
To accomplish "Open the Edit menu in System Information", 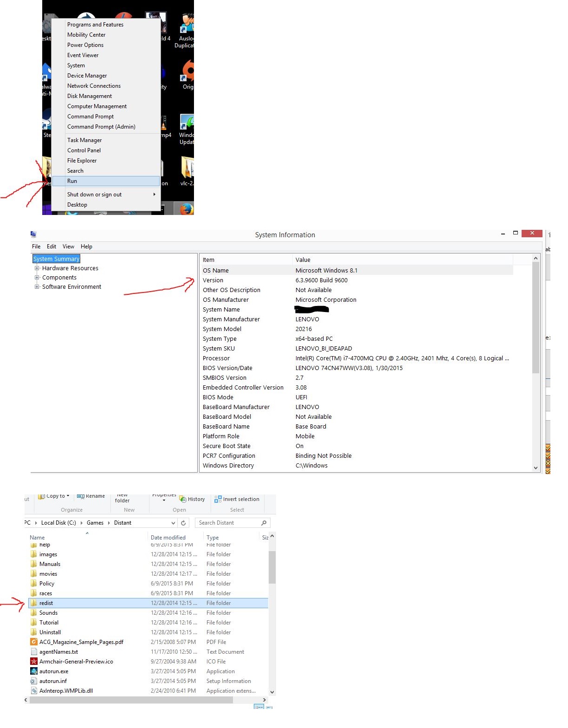I will 52,247.
